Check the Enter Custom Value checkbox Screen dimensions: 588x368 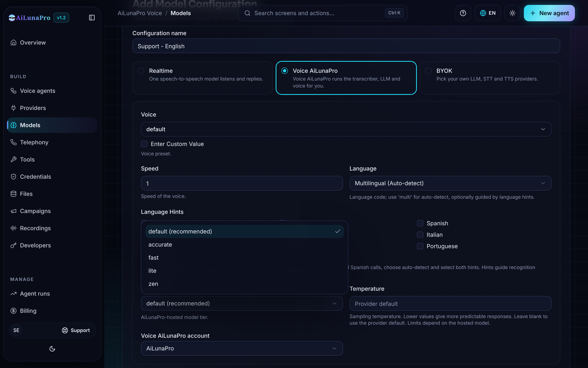(x=144, y=144)
